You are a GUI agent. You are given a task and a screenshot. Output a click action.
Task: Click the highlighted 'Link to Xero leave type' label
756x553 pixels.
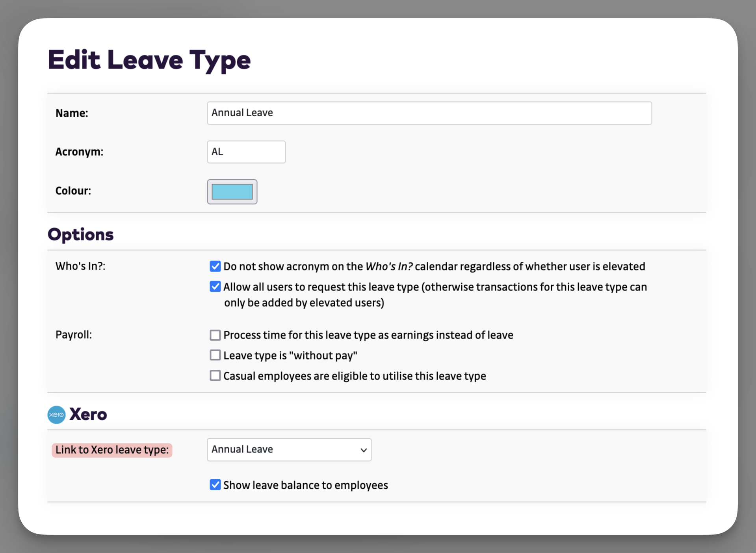click(111, 450)
